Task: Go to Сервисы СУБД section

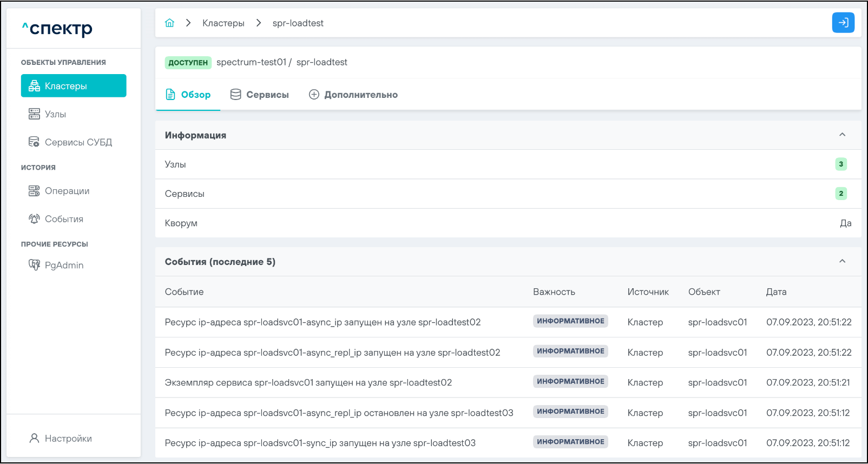Action: click(78, 142)
